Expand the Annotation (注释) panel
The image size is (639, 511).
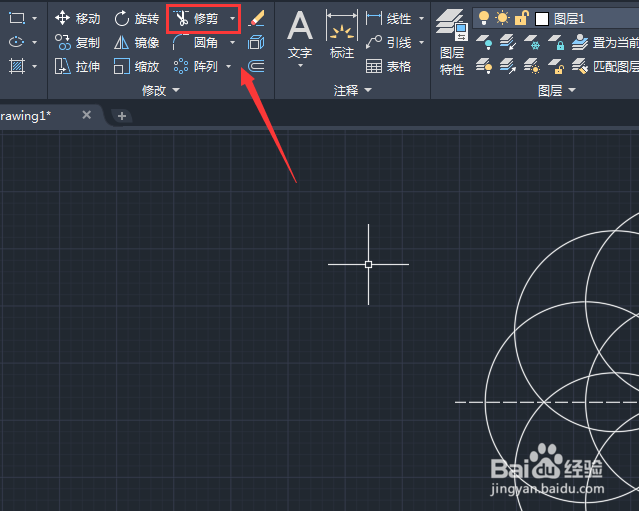point(353,90)
